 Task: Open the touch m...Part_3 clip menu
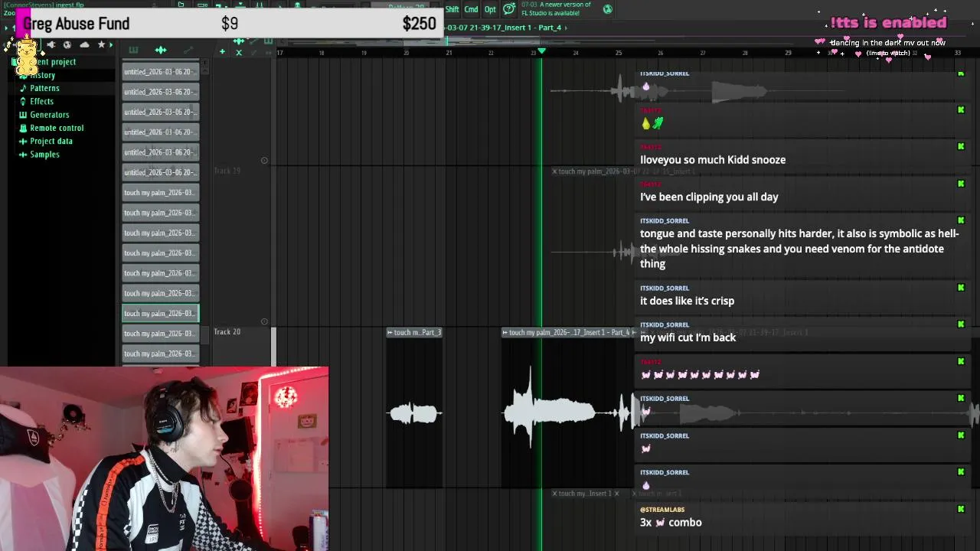tap(390, 332)
